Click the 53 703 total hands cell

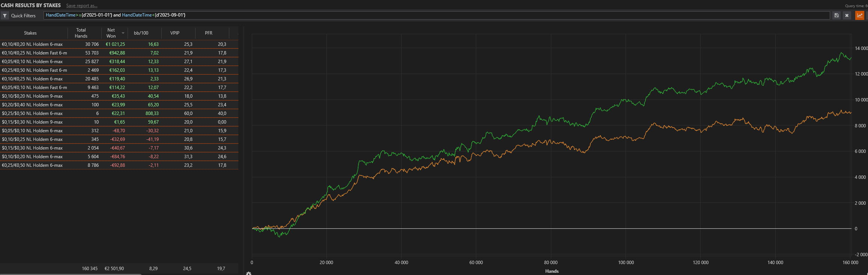pos(92,53)
